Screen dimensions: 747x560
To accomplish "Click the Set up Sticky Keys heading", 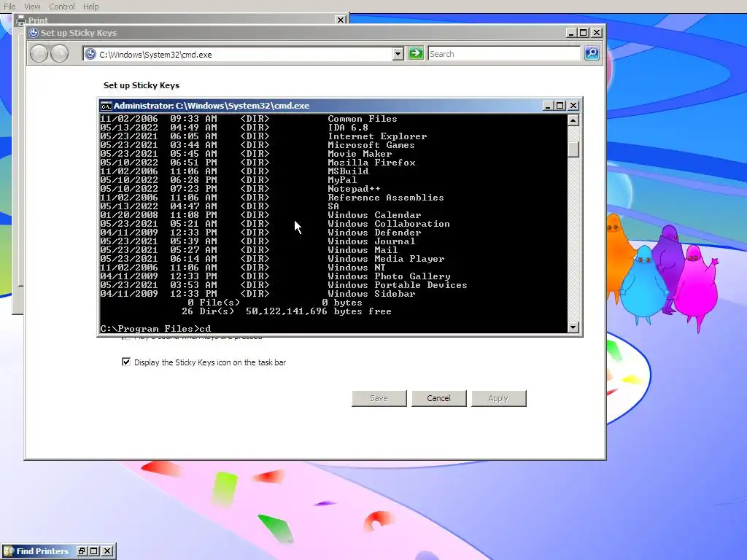I will [x=142, y=85].
